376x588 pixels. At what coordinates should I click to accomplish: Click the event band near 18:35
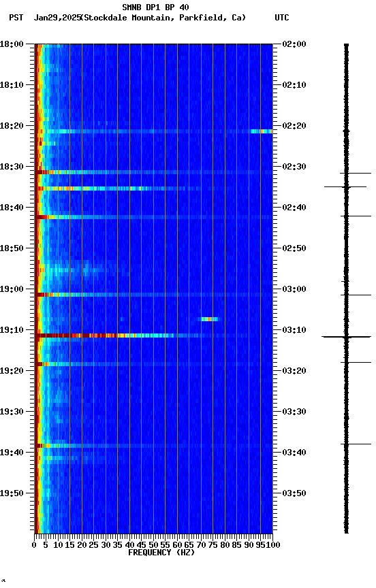tap(153, 189)
